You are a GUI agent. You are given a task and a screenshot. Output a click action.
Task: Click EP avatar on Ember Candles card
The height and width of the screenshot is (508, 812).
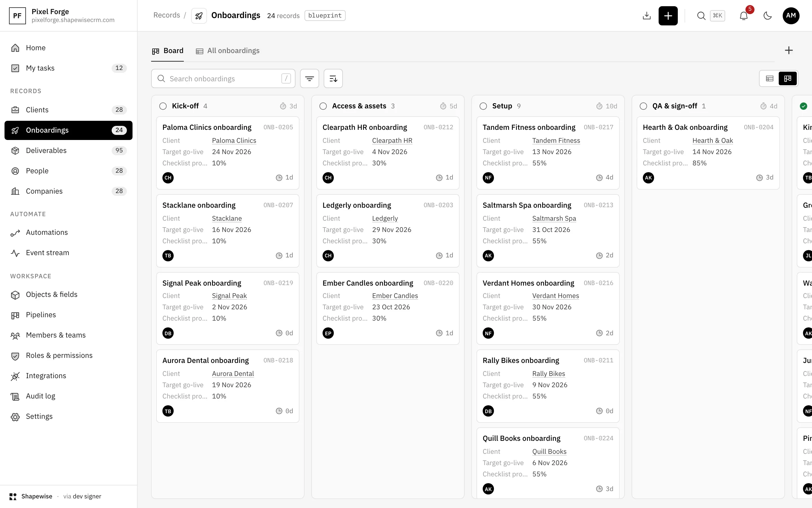pos(328,333)
